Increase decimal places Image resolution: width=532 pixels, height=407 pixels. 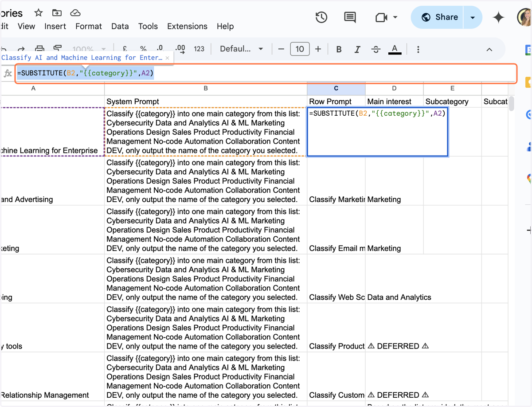tap(180, 49)
